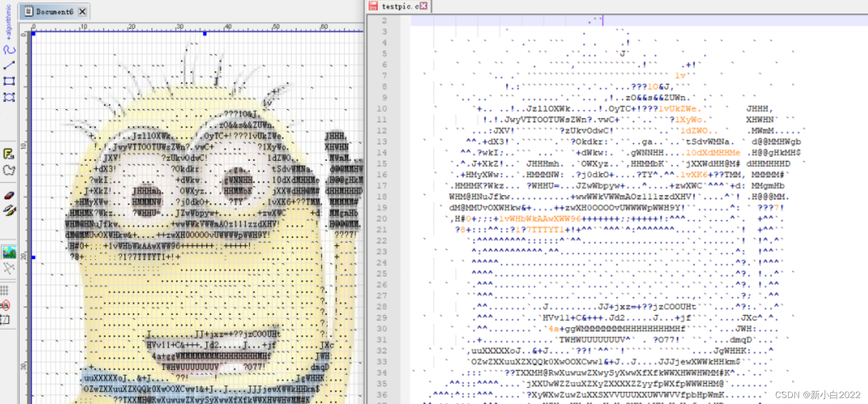Click the red save icon on testpic.c tab

[x=373, y=6]
